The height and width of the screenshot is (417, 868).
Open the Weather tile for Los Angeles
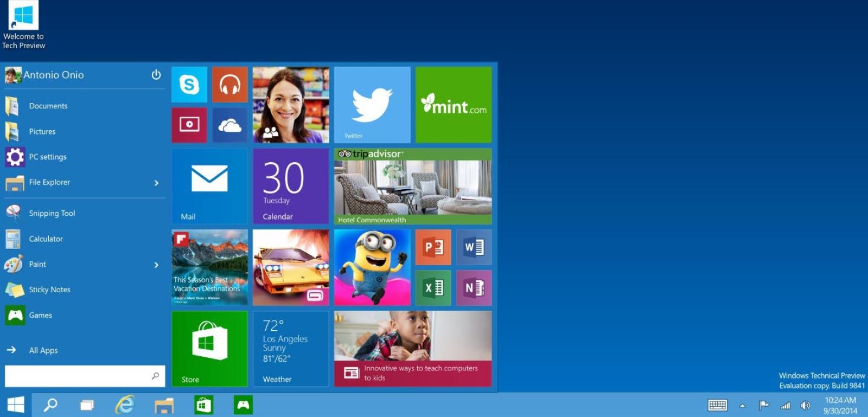[x=291, y=349]
